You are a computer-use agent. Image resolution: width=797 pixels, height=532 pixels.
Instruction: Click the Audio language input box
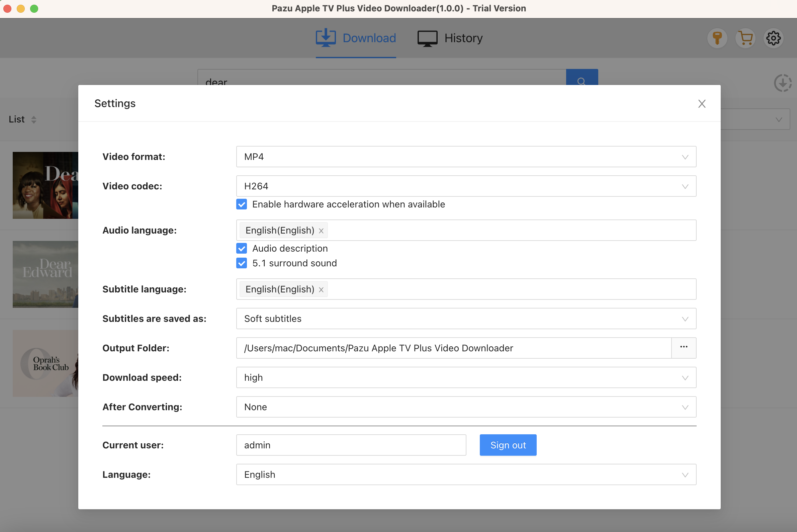[466, 231]
